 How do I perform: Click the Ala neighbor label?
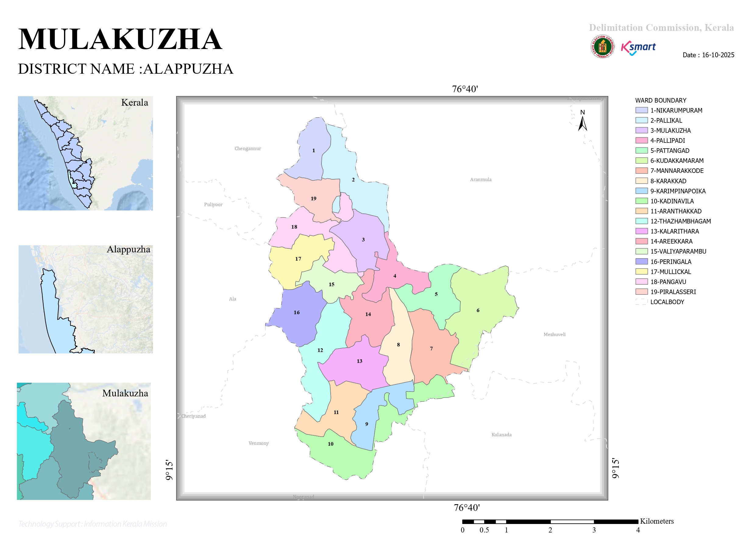pyautogui.click(x=232, y=299)
